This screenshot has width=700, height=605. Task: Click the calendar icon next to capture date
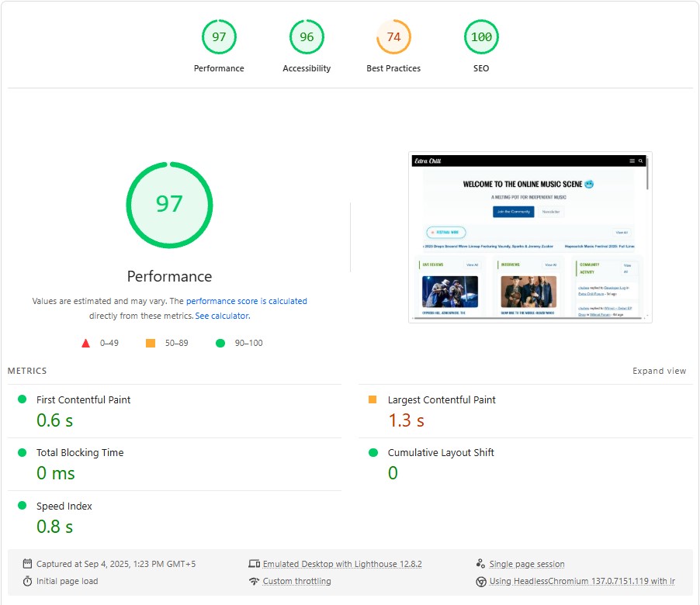[26, 564]
